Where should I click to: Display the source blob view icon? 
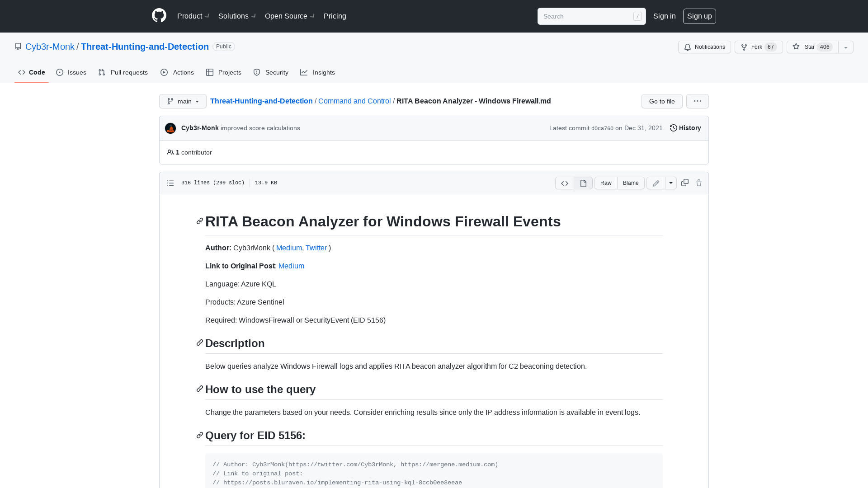click(565, 183)
